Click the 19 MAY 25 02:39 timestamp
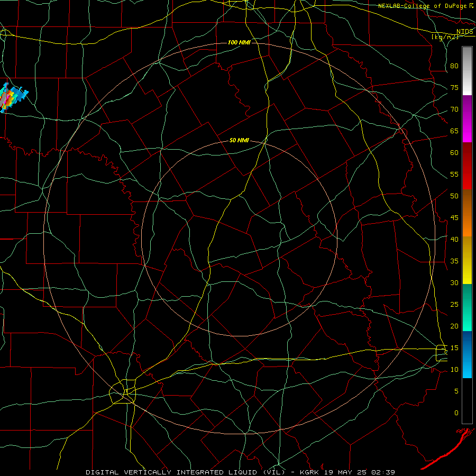 [360, 472]
